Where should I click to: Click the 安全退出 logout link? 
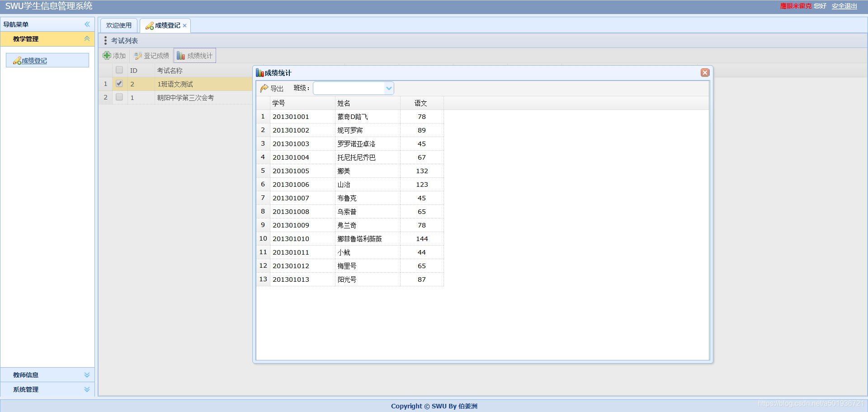pyautogui.click(x=844, y=6)
